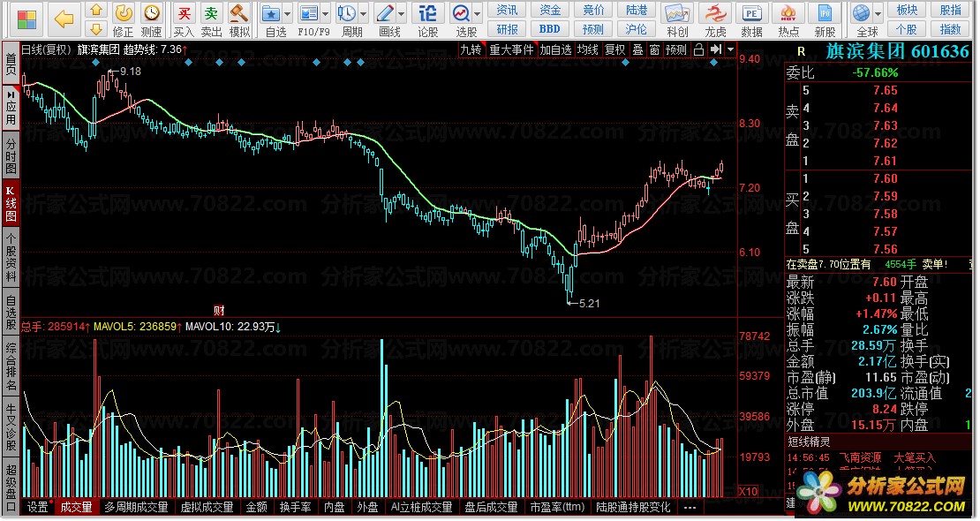Click the colorful four-square home icon
The image size is (980, 521).
point(26,20)
